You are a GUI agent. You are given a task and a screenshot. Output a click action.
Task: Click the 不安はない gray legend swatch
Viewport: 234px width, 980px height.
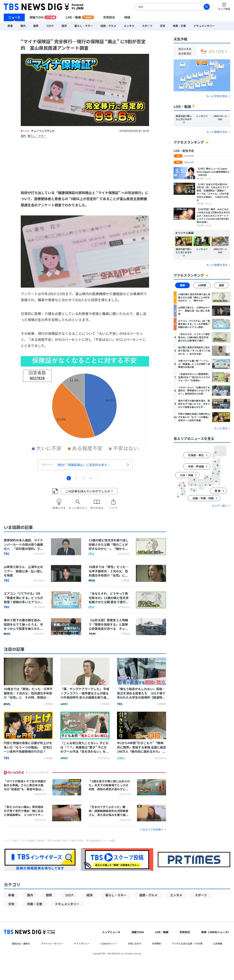point(110,449)
